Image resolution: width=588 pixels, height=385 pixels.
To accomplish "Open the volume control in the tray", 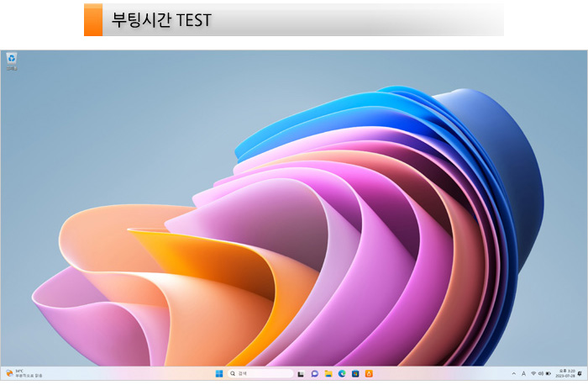I will [541, 374].
